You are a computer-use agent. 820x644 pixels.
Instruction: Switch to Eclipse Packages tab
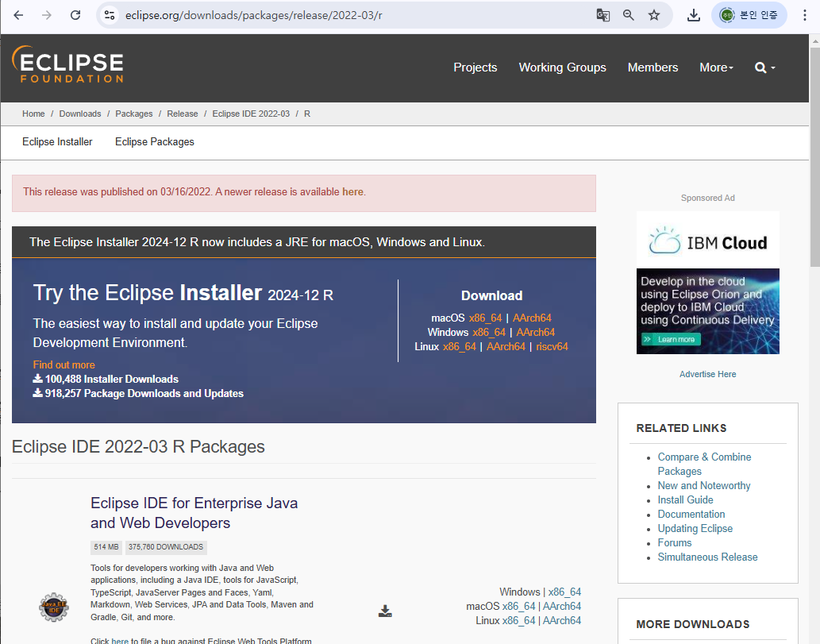pyautogui.click(x=154, y=142)
